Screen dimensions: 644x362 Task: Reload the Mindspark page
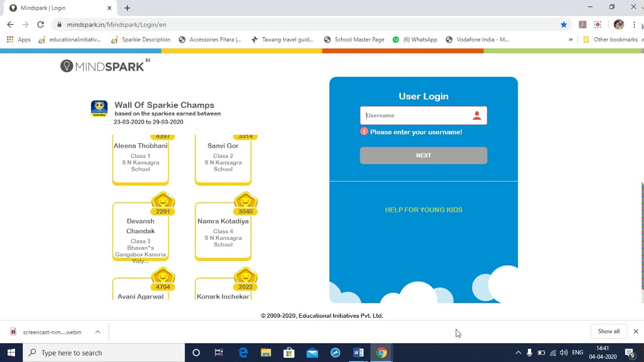pos(41,25)
